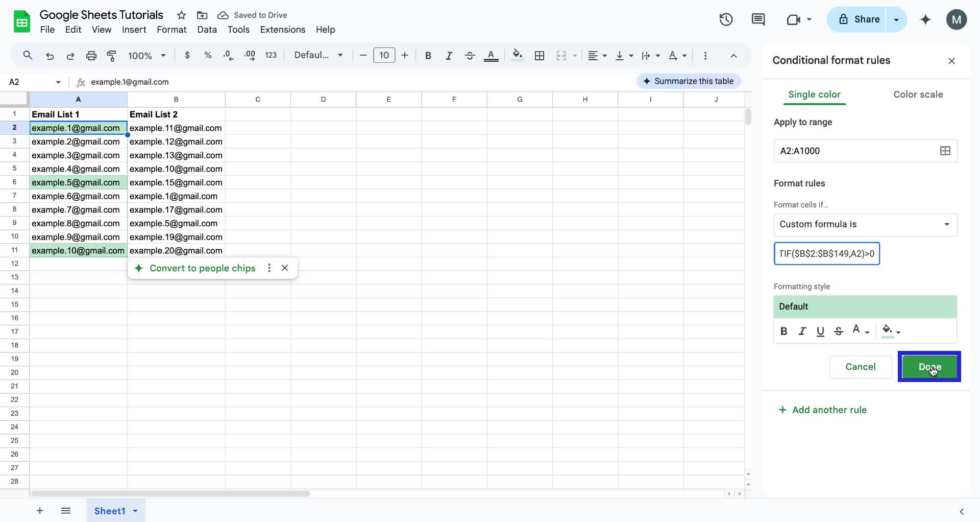
Task: Select the paint format tool
Action: pos(112,56)
